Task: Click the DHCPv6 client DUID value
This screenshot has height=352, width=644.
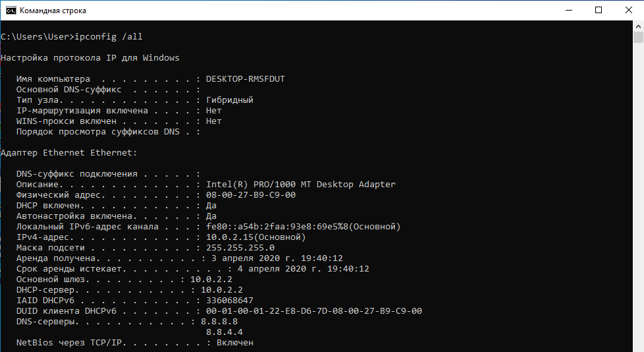Action: coord(313,311)
